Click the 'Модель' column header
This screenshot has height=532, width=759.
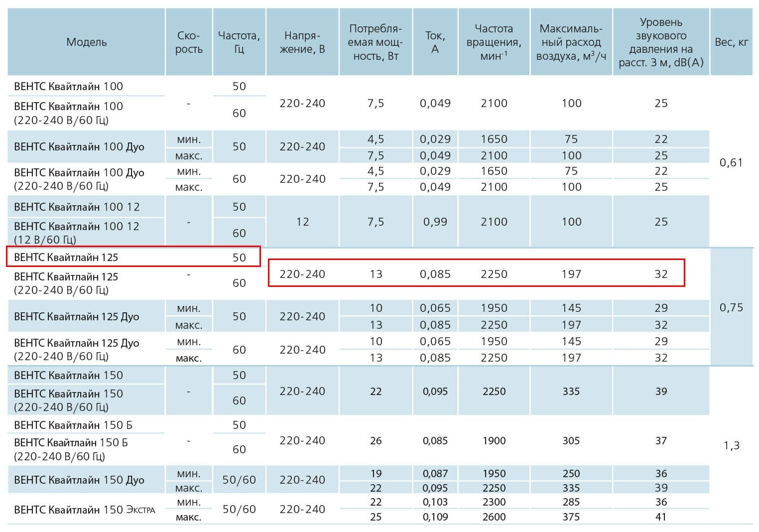click(86, 42)
